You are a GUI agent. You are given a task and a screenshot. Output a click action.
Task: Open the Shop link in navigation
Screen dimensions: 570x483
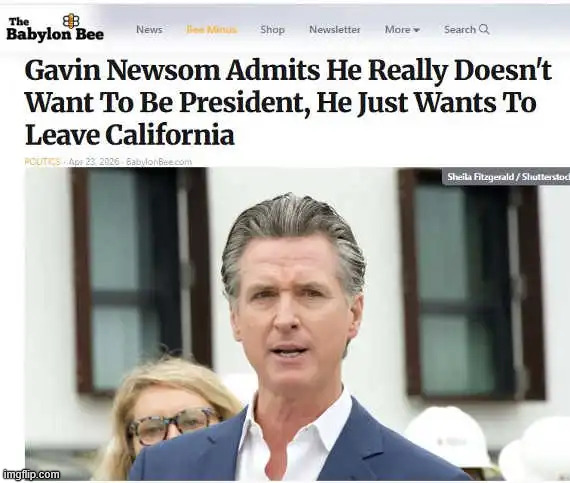(272, 30)
